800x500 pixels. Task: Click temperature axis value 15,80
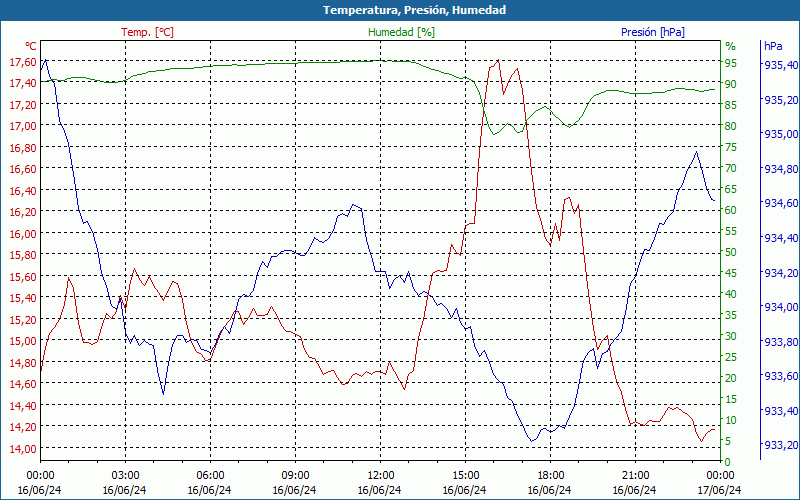coord(23,254)
